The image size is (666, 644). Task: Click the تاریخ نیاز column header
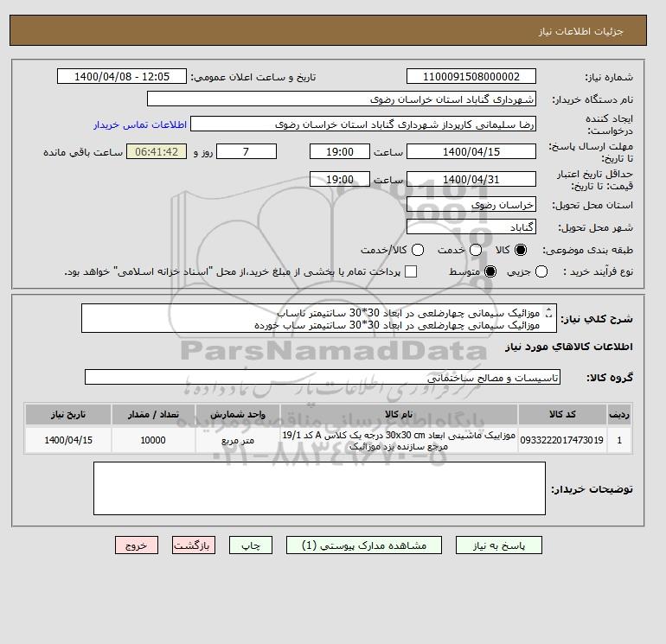point(68,414)
